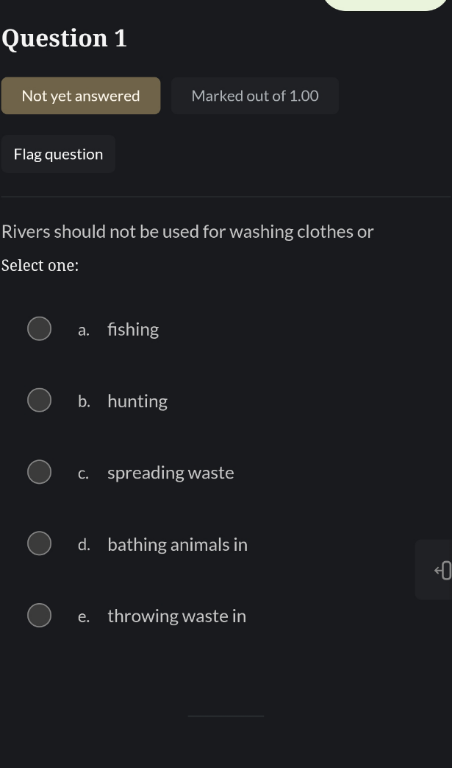The image size is (452, 768).
Task: Click the light green pill at top
Action: 385,5
